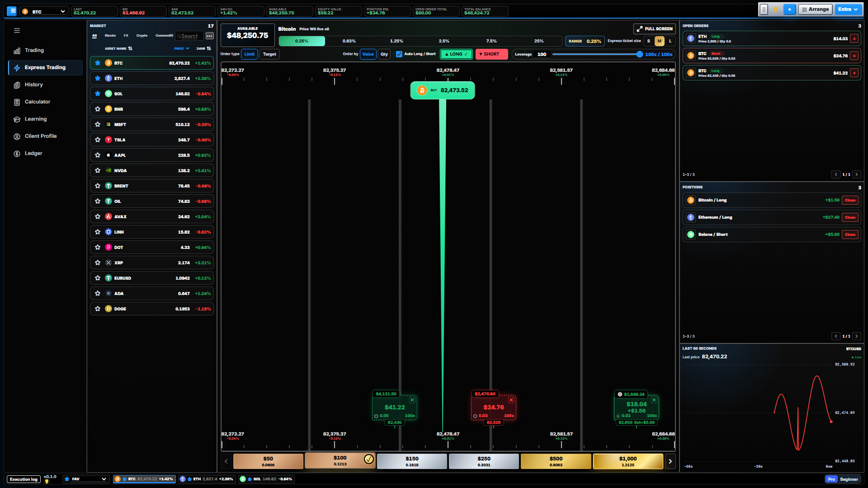The height and width of the screenshot is (488, 868).
Task: Select the Crypto market tab
Action: point(142,36)
